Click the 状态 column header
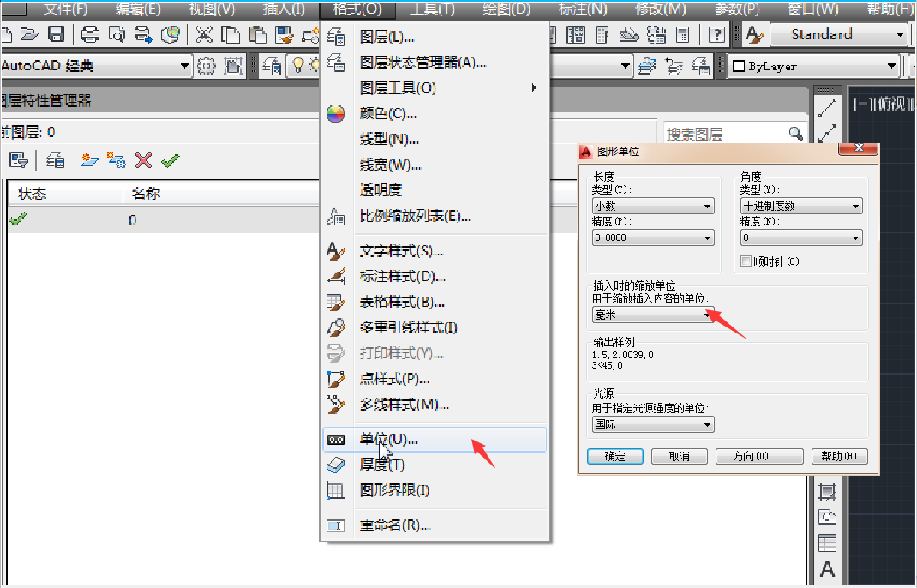The width and height of the screenshot is (917, 588). point(33,193)
